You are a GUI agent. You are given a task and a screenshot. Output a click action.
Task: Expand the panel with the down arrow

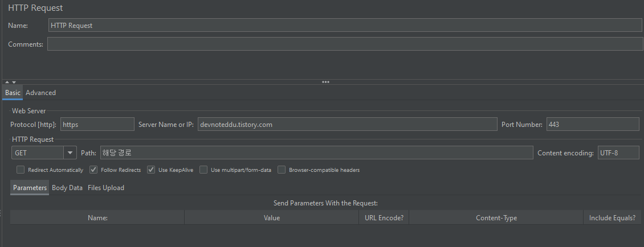tap(14, 82)
